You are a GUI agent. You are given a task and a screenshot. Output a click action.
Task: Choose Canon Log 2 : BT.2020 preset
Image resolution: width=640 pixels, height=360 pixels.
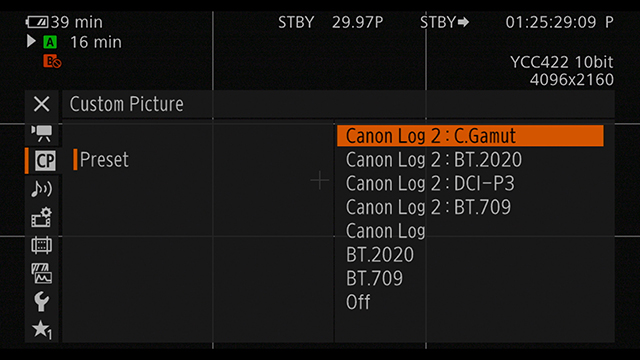pos(434,160)
